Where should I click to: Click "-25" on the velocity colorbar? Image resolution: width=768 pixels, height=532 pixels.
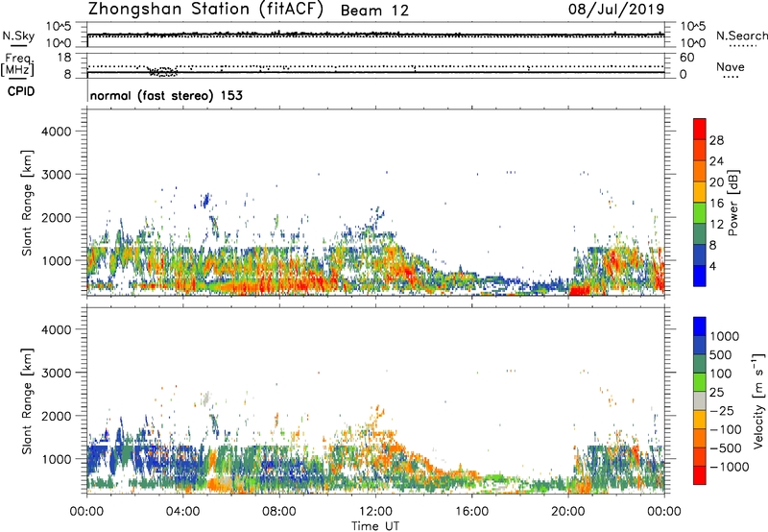pos(722,410)
